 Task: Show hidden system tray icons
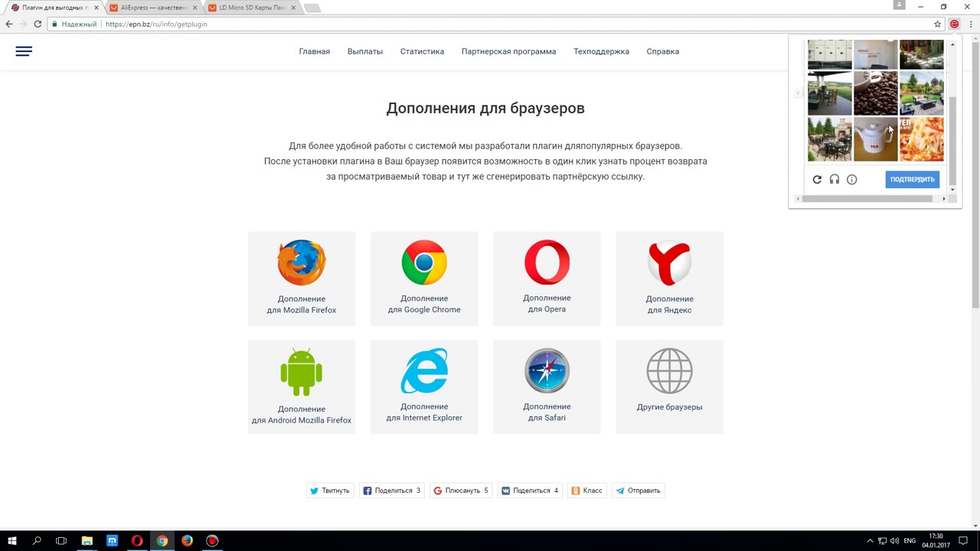[x=870, y=541]
